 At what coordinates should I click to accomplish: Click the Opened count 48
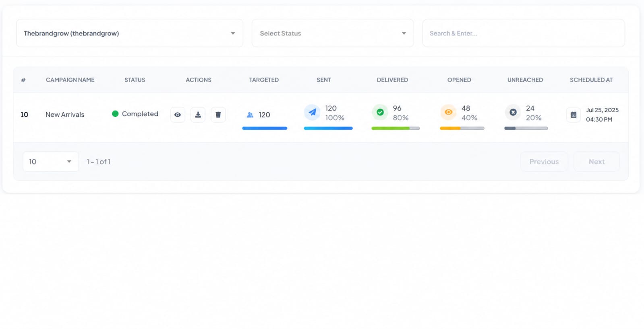[466, 108]
